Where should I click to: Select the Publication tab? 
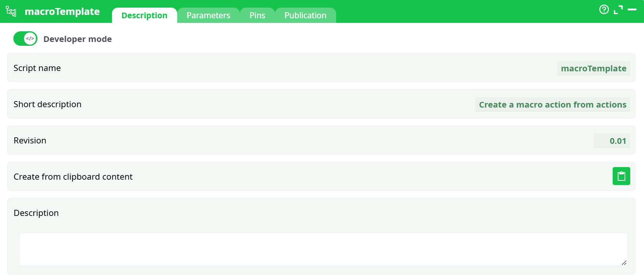pyautogui.click(x=305, y=16)
